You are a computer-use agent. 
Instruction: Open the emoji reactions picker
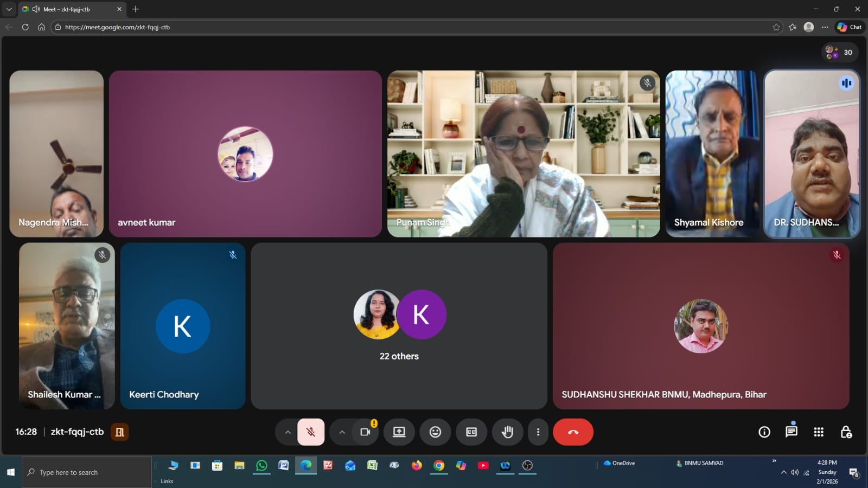click(x=435, y=432)
